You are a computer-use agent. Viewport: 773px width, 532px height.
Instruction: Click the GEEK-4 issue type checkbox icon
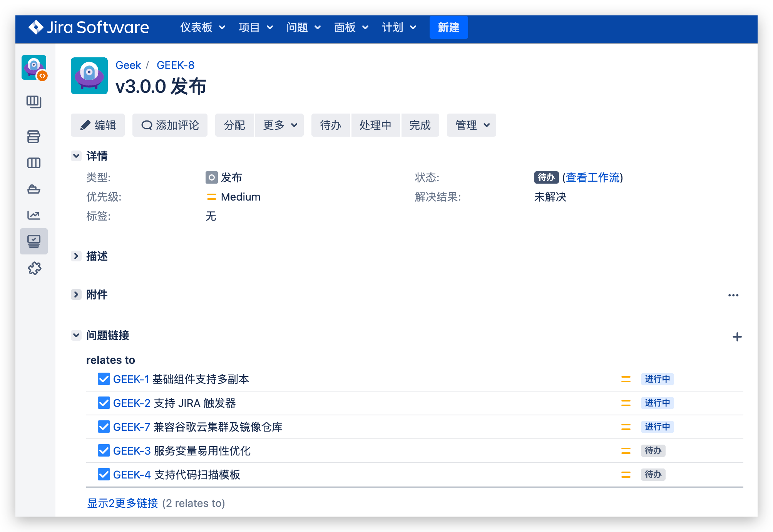point(104,474)
